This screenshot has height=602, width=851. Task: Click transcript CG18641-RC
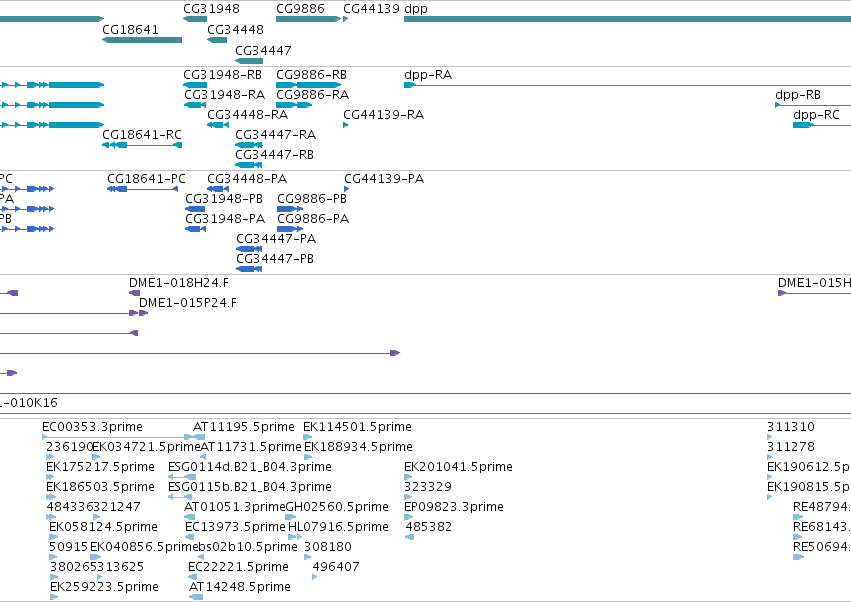(x=142, y=145)
